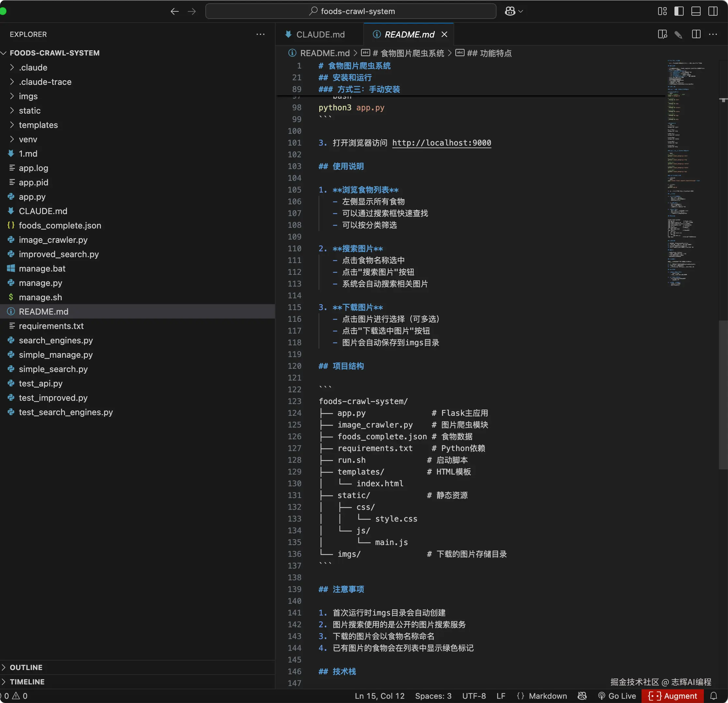The width and height of the screenshot is (728, 703).
Task: Toggle the bottom panel visibility
Action: click(x=696, y=11)
